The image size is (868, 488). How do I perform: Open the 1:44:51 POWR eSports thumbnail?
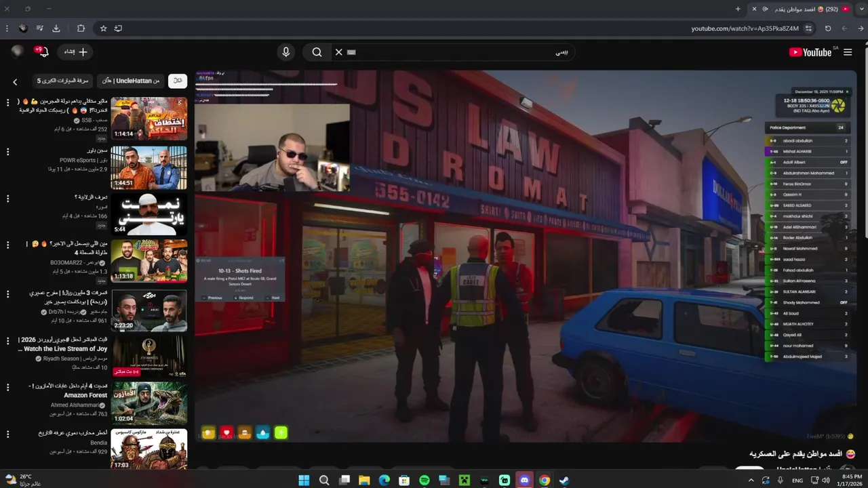149,167
